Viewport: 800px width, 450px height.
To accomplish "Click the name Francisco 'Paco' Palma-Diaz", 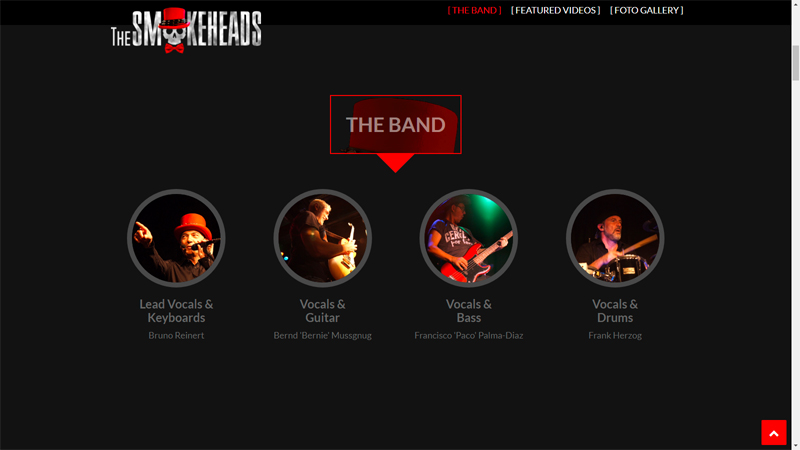I will coord(468,335).
